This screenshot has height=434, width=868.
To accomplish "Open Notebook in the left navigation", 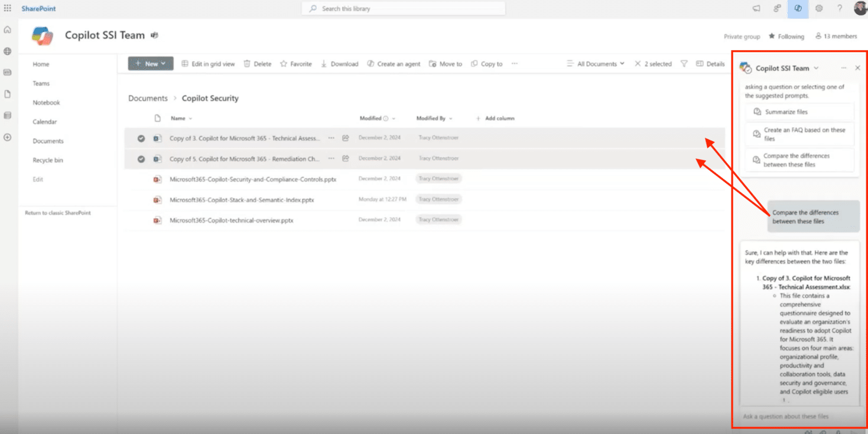I will 46,103.
